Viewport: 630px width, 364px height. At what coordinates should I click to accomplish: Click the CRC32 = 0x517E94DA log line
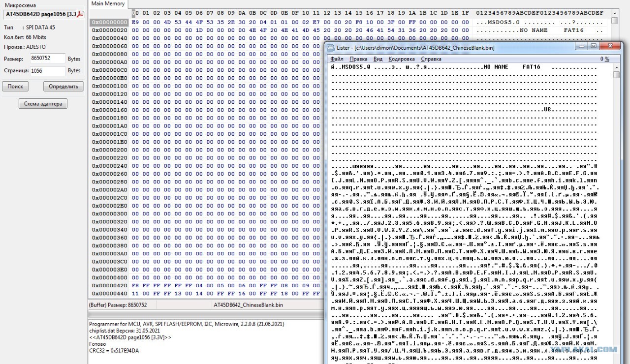click(114, 351)
